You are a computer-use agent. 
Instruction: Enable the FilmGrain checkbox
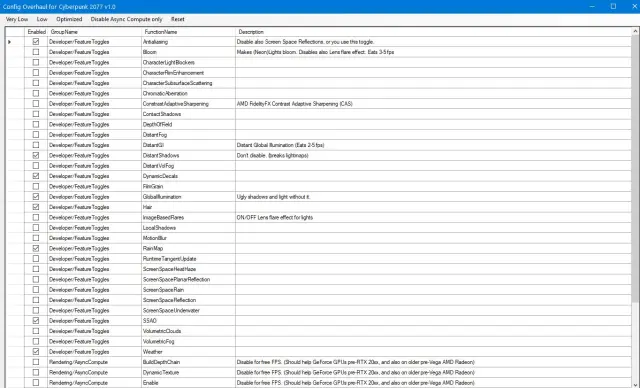point(36,186)
